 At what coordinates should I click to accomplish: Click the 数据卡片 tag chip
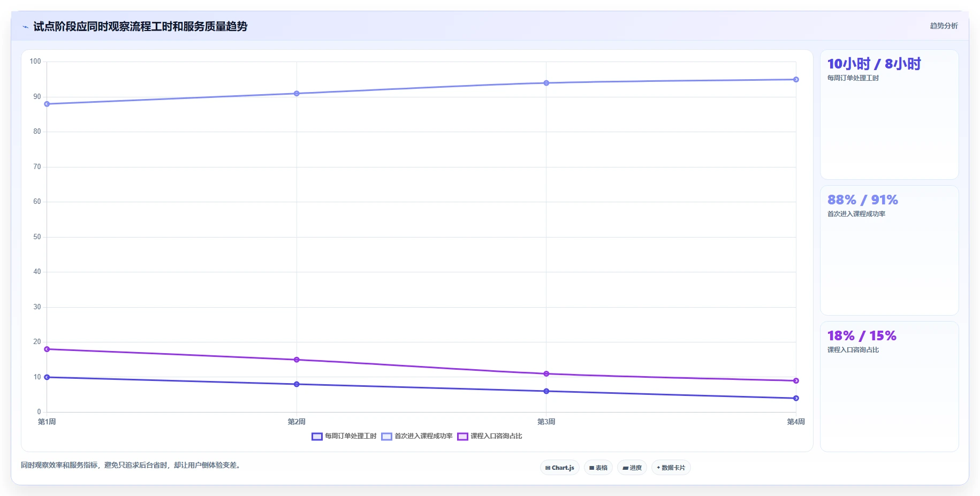pos(671,468)
